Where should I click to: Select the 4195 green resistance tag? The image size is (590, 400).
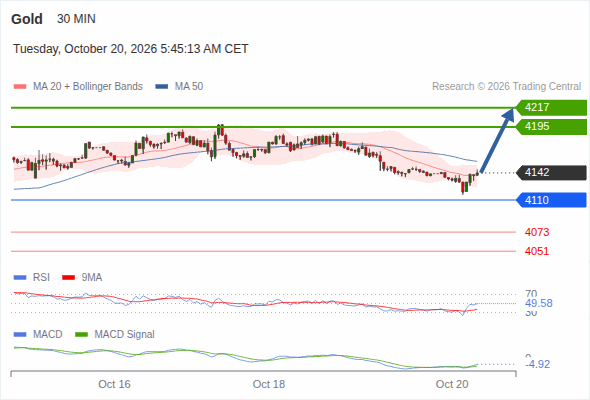[551, 126]
